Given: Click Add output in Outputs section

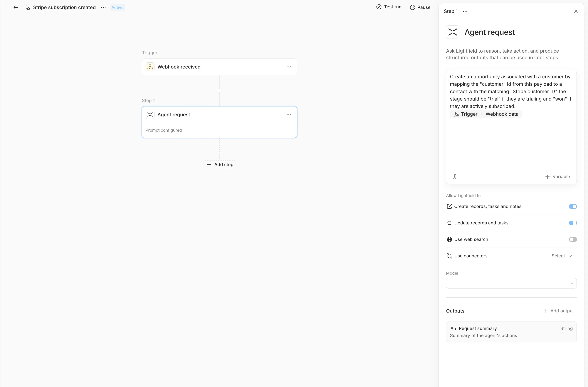Looking at the screenshot, I should (x=558, y=311).
